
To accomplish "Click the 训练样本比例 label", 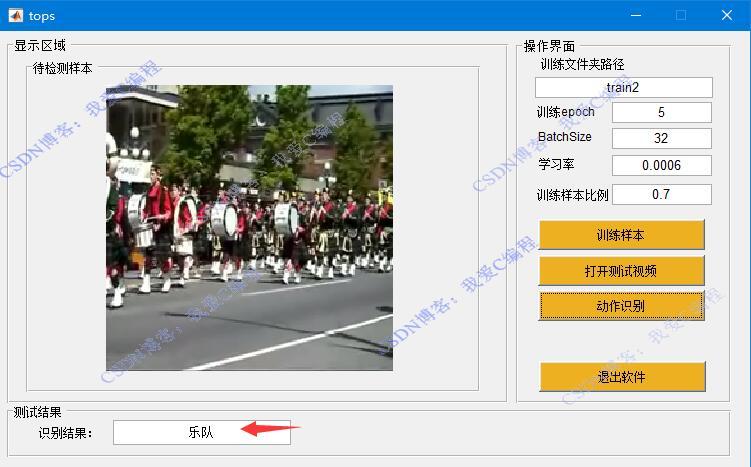I will click(x=572, y=195).
